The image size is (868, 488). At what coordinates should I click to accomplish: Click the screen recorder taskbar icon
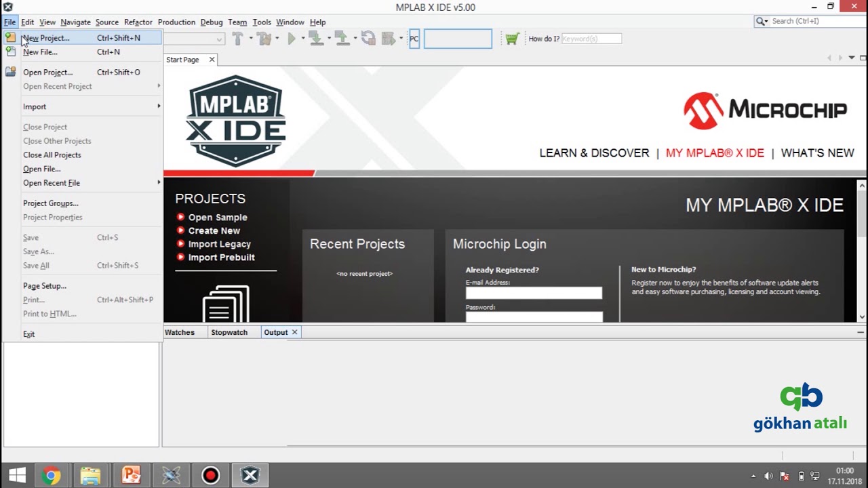click(x=211, y=476)
